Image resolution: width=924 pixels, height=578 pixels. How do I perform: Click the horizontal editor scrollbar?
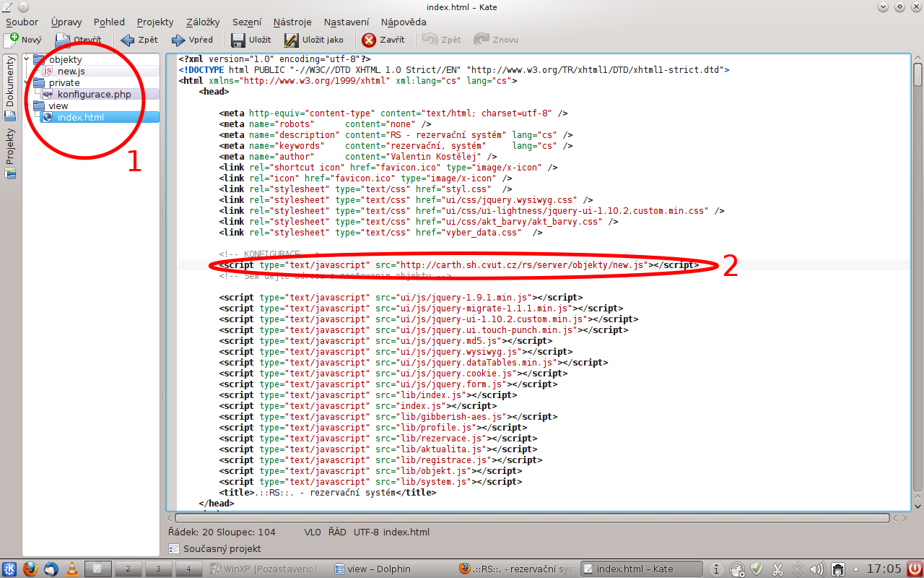533,518
